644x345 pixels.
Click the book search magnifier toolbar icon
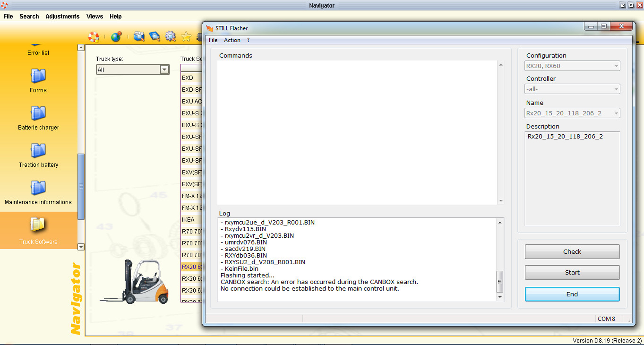[154, 36]
